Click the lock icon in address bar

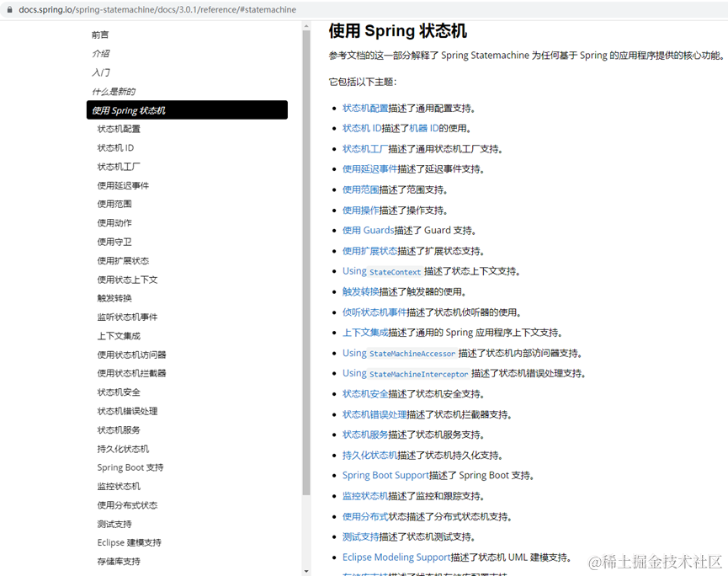coord(9,9)
